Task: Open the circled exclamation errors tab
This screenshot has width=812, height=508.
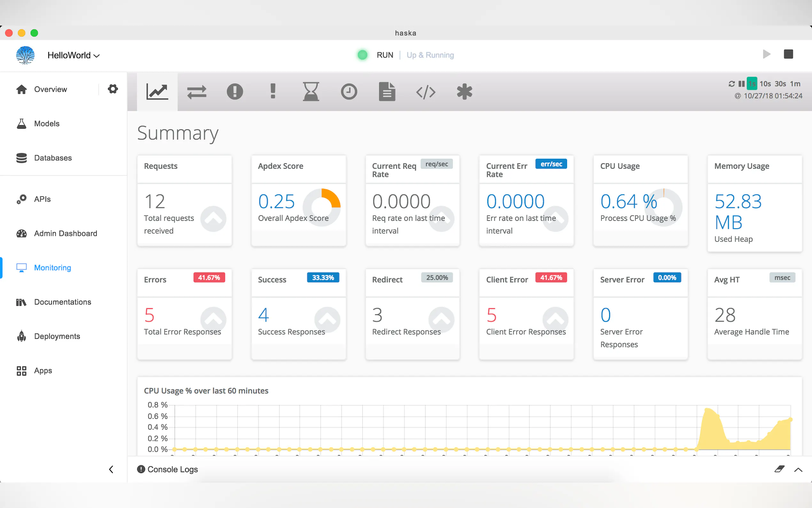Action: (x=235, y=91)
